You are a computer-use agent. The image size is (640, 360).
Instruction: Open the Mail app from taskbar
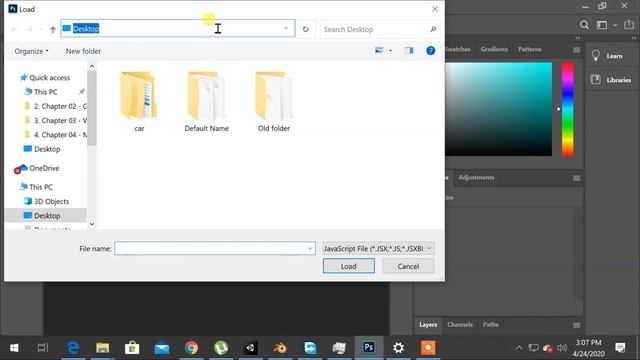tap(162, 348)
